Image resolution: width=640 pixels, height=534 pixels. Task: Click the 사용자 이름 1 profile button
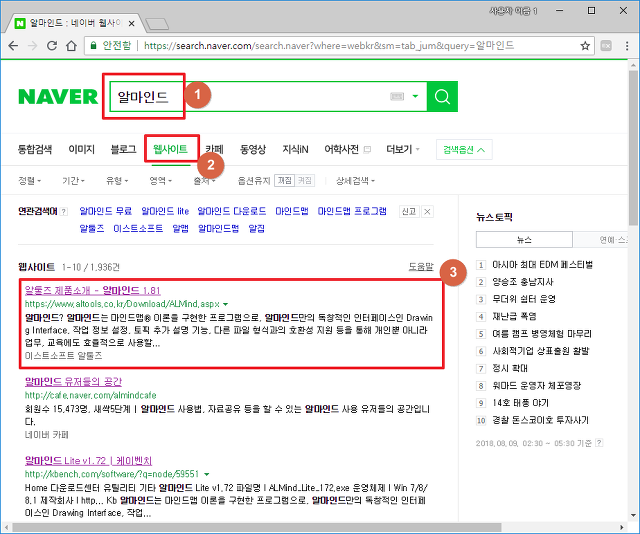(x=513, y=11)
